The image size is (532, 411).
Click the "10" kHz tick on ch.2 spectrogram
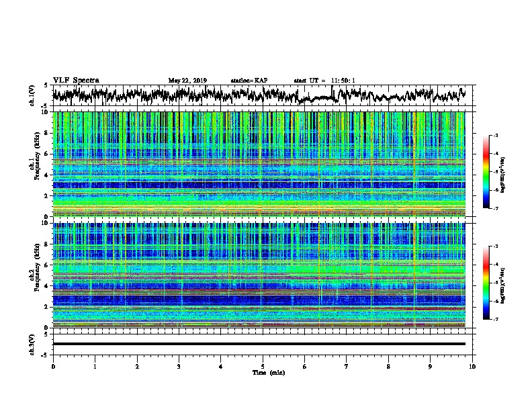[x=45, y=223]
